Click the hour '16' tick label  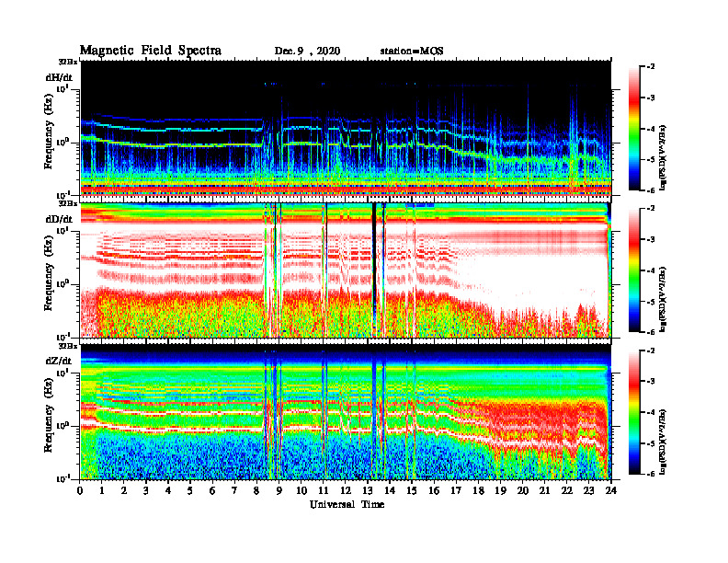pyautogui.click(x=434, y=491)
